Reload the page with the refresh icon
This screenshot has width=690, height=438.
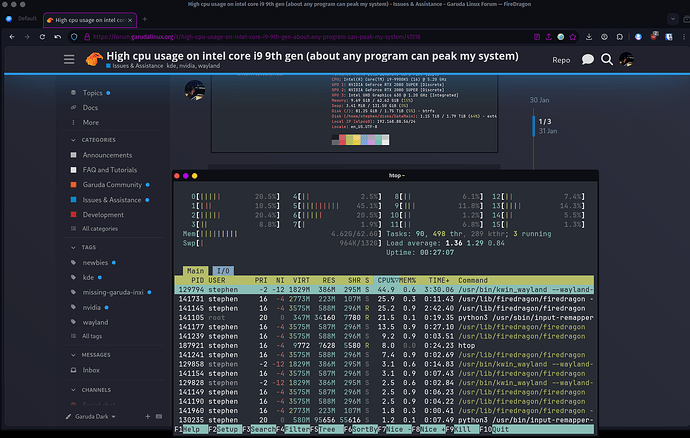[x=42, y=37]
